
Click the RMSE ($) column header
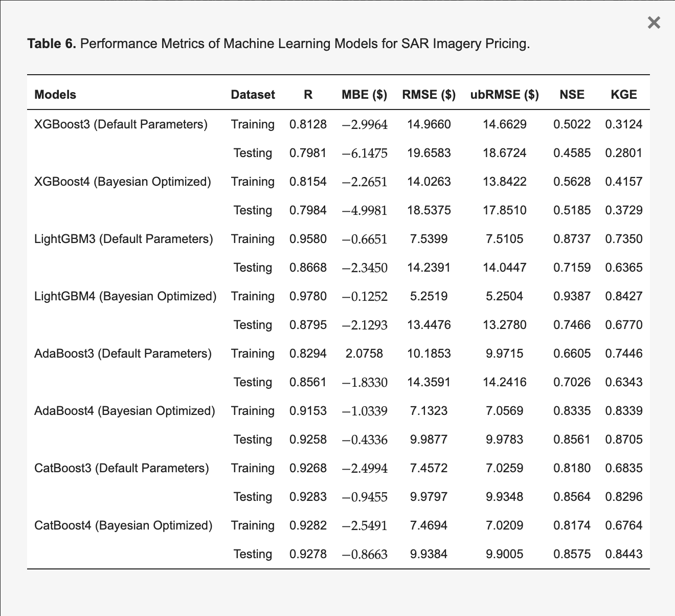(x=429, y=95)
